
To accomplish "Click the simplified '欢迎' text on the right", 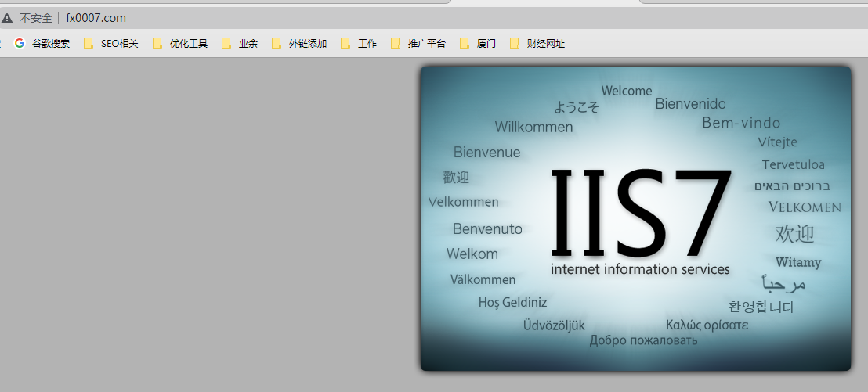I will 794,234.
